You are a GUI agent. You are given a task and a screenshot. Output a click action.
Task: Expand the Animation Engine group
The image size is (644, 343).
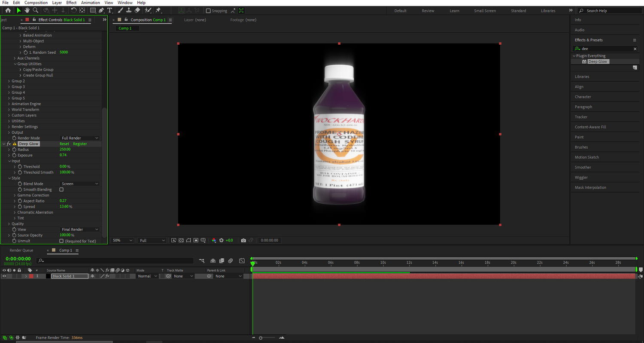tap(9, 104)
